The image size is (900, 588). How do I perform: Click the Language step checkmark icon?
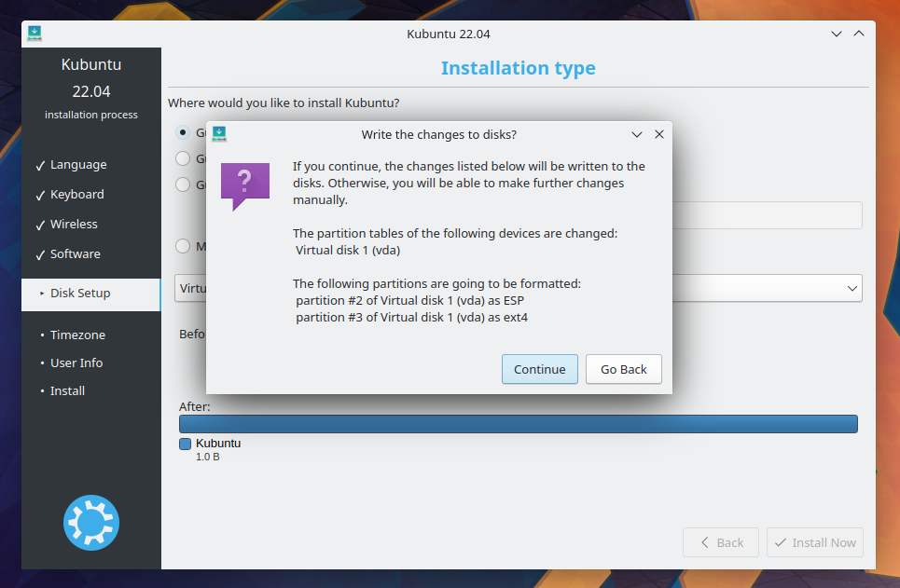coord(40,166)
